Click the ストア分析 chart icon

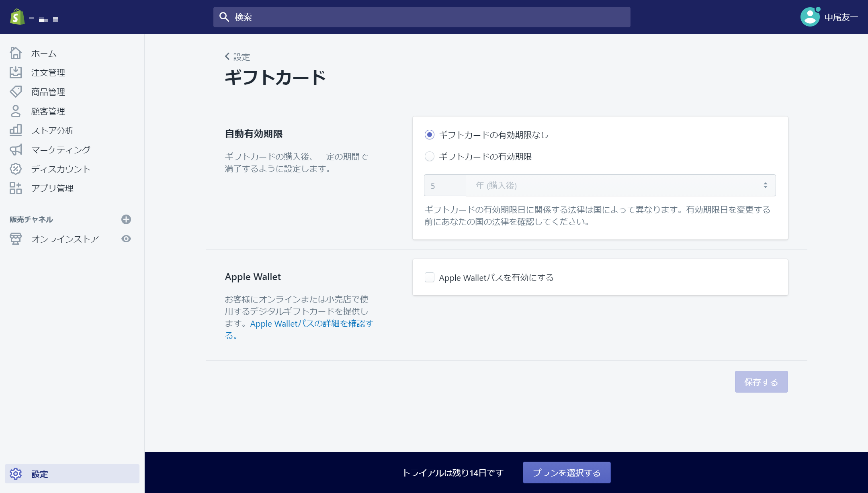click(16, 130)
